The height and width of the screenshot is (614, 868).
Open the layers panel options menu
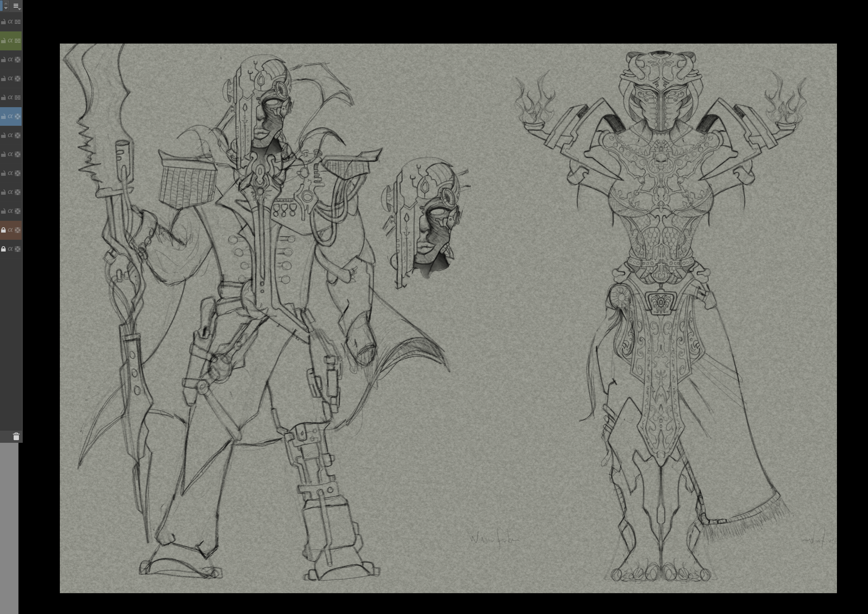pyautogui.click(x=16, y=6)
